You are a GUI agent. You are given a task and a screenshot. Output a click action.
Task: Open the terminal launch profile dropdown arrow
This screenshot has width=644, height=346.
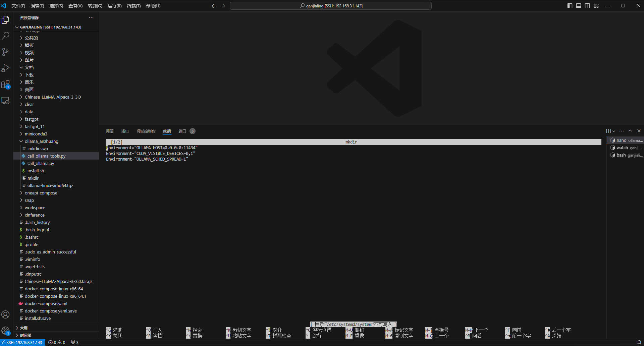[614, 131]
